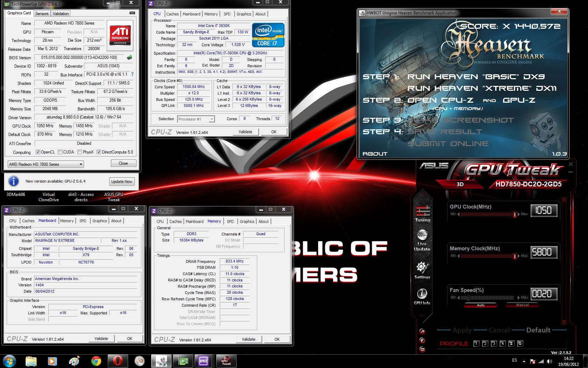Screen dimensions: 588x368
Task: Click Memory Clock slider Max arrow
Action: point(519,256)
